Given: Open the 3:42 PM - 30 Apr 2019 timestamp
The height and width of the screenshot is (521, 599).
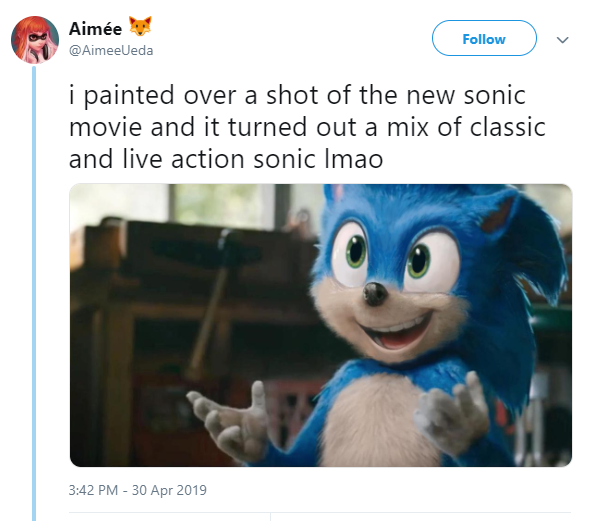Looking at the screenshot, I should (x=138, y=490).
